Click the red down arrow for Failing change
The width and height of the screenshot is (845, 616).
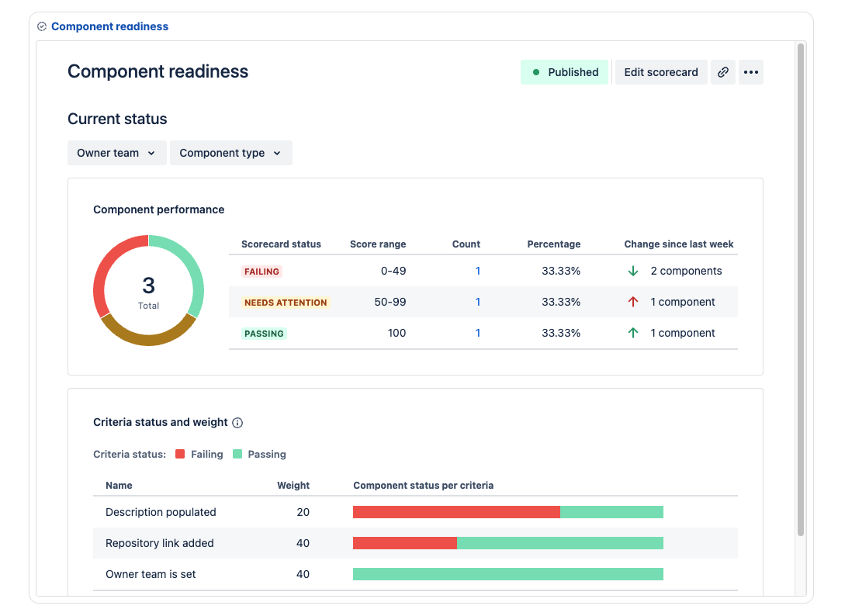tap(634, 271)
